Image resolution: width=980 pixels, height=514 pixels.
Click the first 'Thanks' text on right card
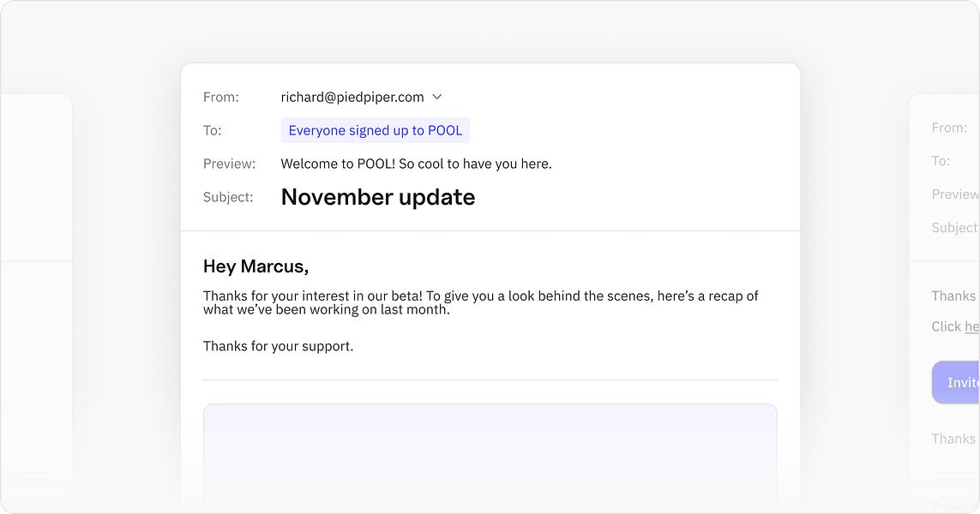953,296
